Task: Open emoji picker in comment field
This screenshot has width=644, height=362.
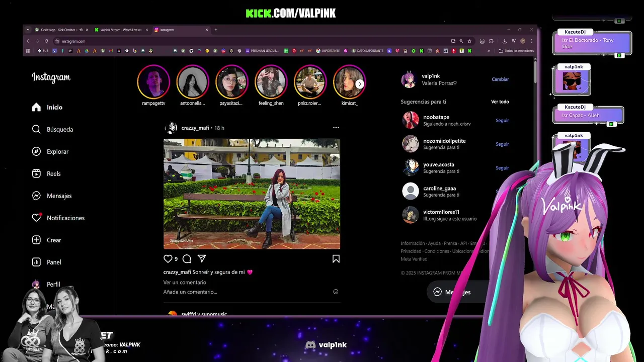Action: click(336, 292)
